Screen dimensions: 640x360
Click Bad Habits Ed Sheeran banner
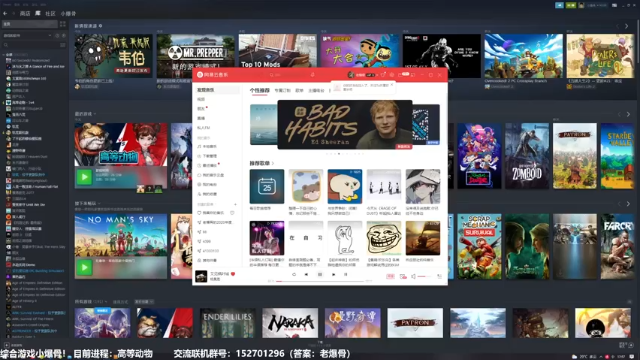click(x=345, y=124)
